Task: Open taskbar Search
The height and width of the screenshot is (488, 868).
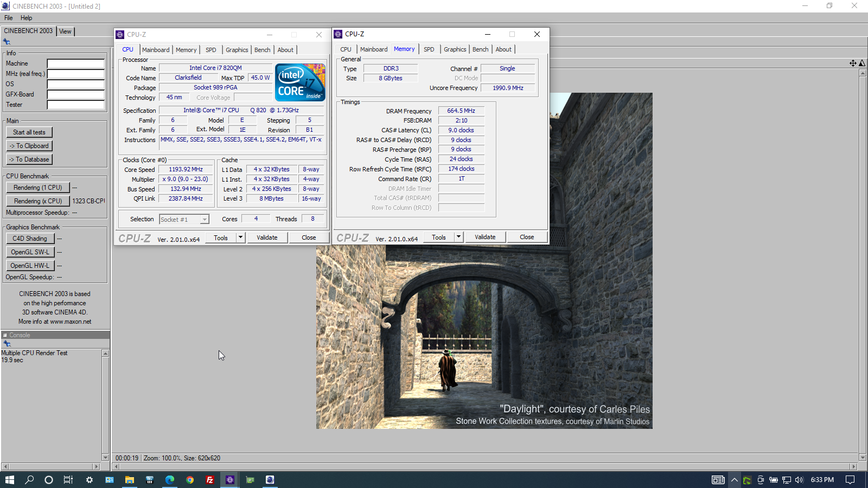Action: (29, 480)
